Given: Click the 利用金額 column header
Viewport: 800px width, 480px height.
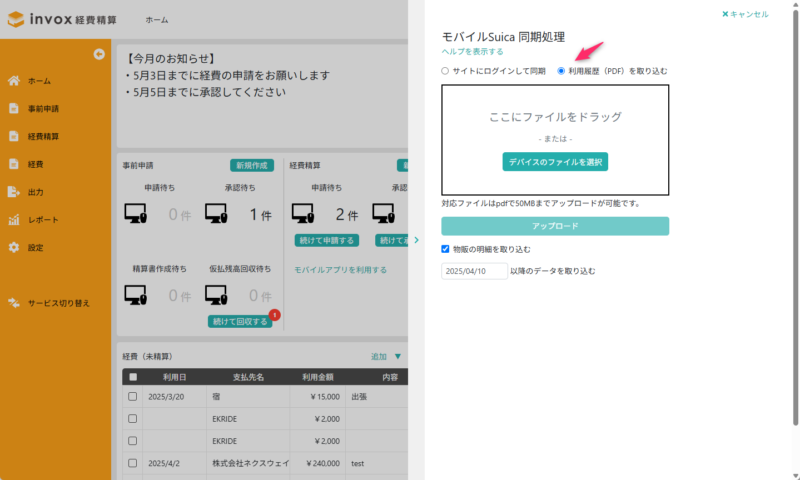Looking at the screenshot, I should [x=317, y=377].
